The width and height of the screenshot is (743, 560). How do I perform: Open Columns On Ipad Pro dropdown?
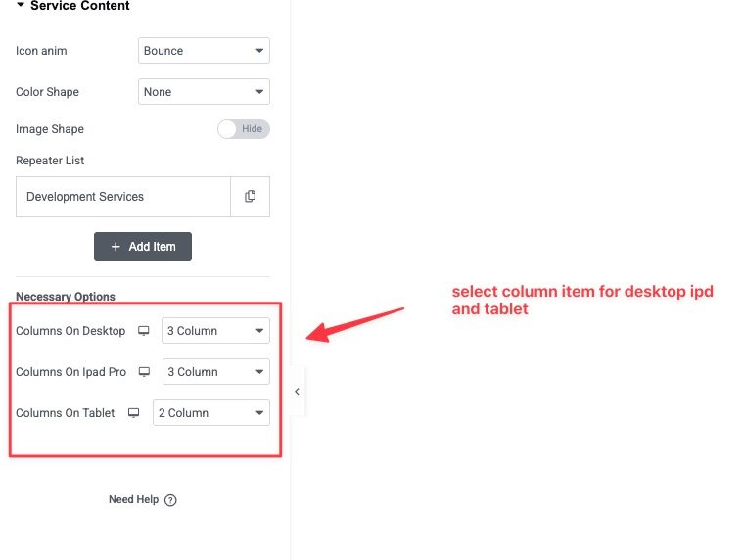tap(215, 372)
